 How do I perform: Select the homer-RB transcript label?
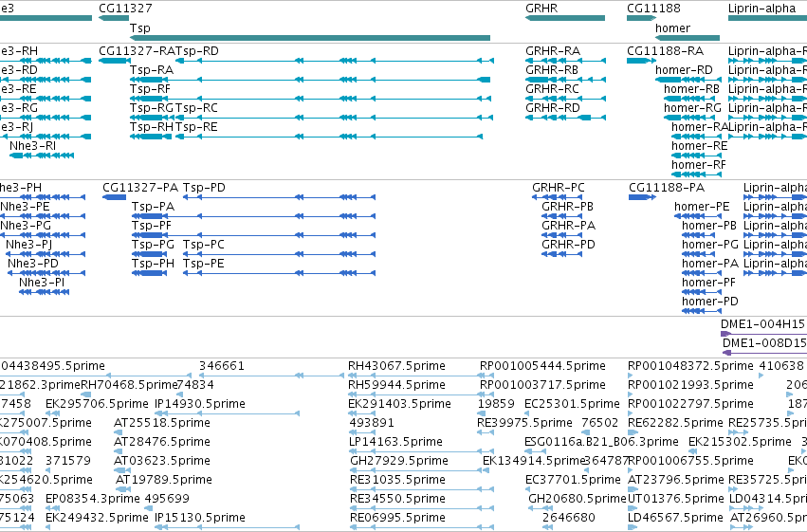tap(691, 89)
